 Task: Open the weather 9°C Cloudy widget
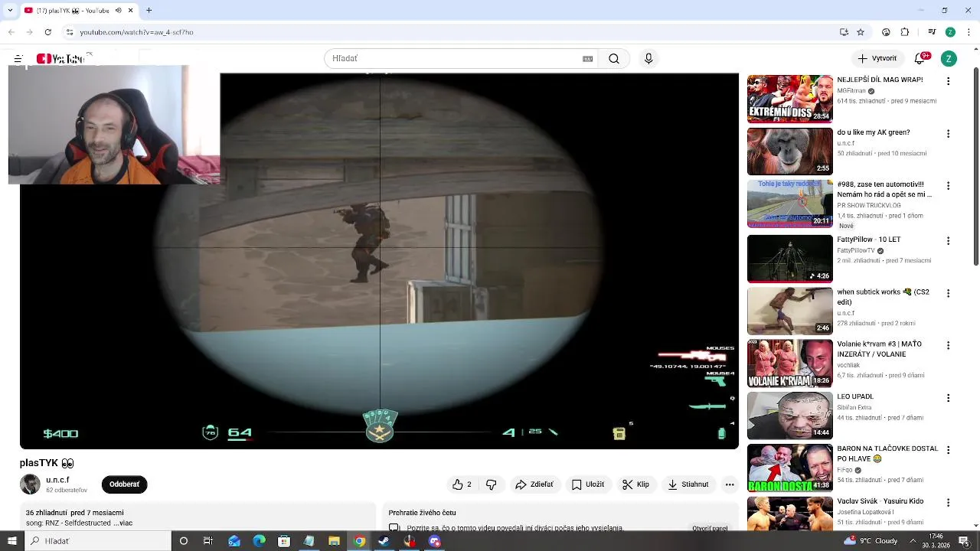click(871, 541)
